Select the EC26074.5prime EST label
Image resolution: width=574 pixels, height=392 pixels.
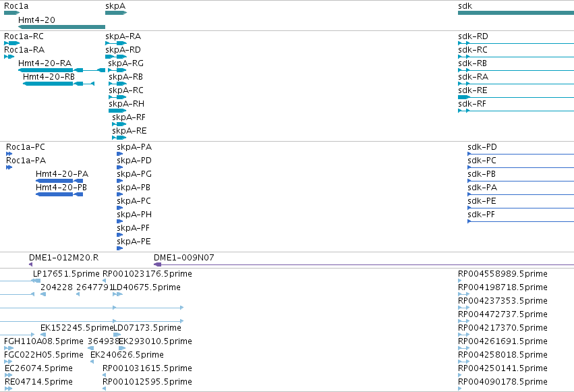click(38, 368)
